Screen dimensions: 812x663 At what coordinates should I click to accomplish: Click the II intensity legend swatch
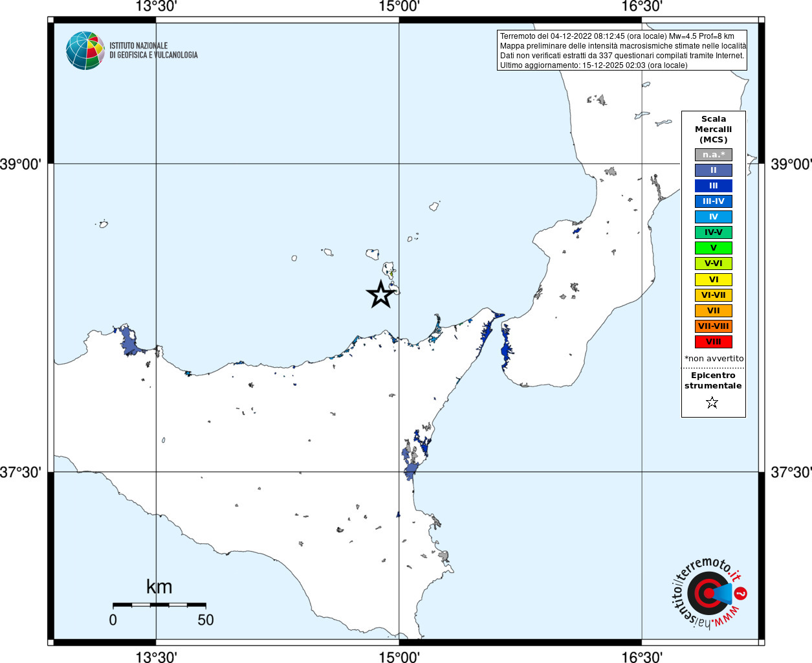[714, 170]
